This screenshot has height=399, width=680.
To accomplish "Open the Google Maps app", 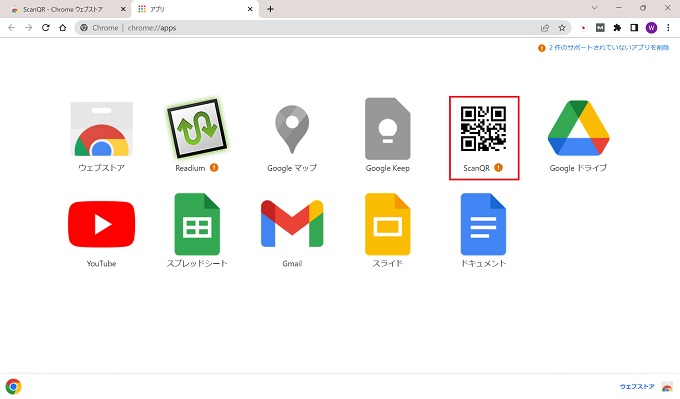I will point(292,129).
